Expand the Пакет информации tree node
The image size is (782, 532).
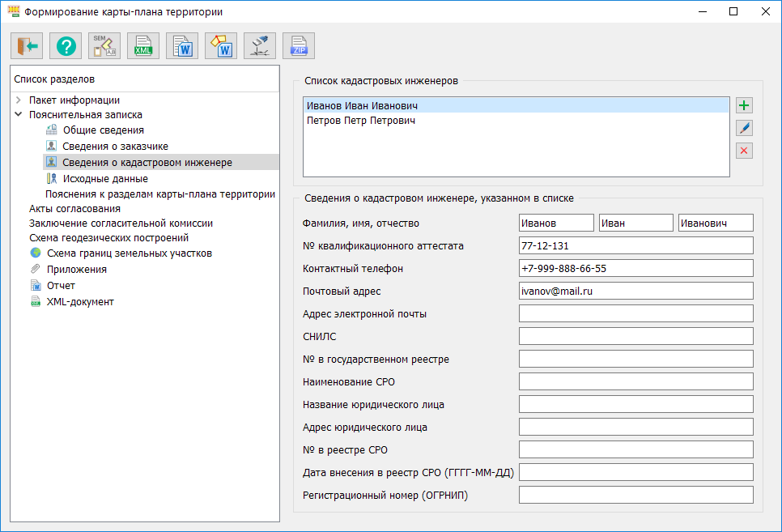(19, 100)
